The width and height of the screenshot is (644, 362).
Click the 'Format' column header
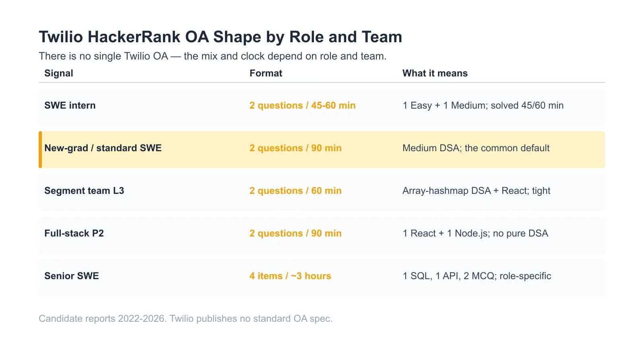click(266, 73)
